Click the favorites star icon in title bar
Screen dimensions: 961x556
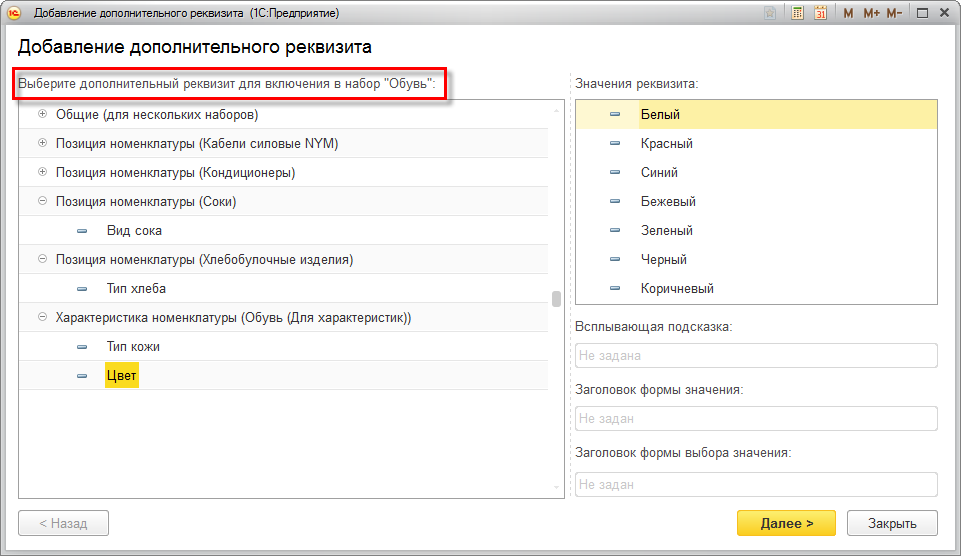tap(768, 13)
